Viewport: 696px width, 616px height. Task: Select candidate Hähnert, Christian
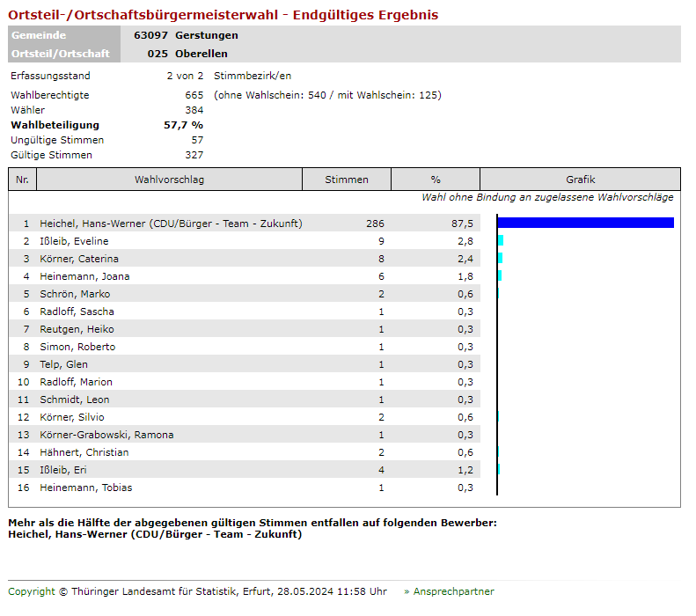[84, 452]
